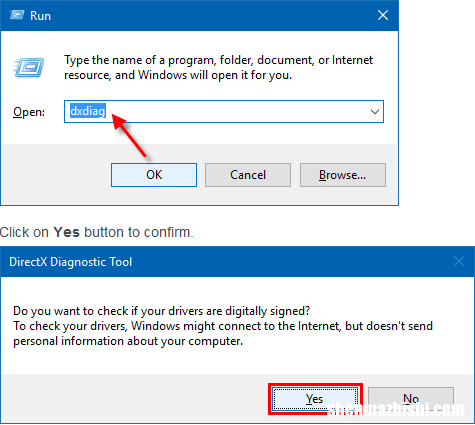Close the DirectX Diagnostic Tool dialog
Viewport: 475px width, 425px height.
[x=459, y=261]
